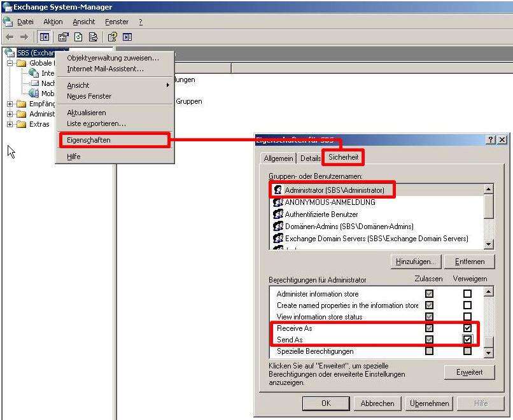Click the Export list toolbar icon
The width and height of the screenshot is (513, 420).
pyautogui.click(x=93, y=37)
